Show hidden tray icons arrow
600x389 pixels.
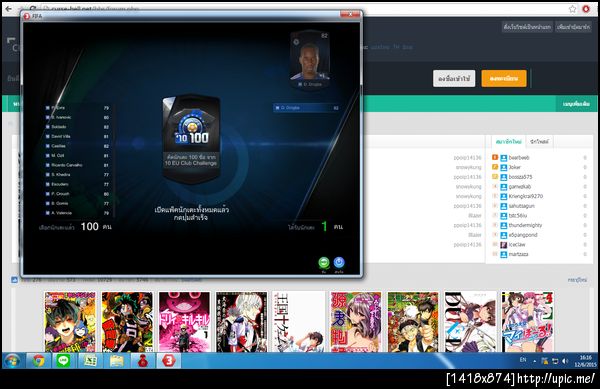point(535,361)
